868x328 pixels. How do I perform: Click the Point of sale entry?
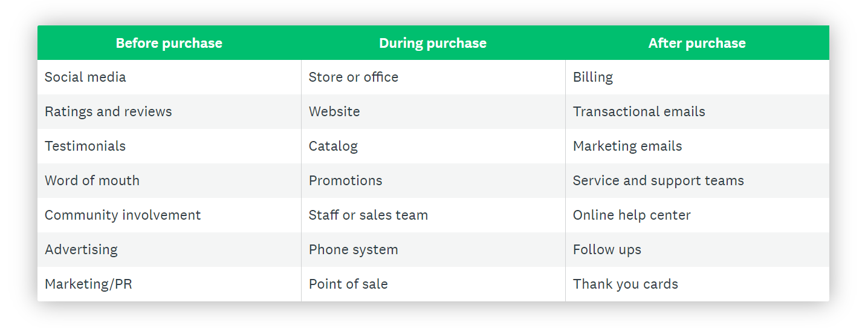348,284
